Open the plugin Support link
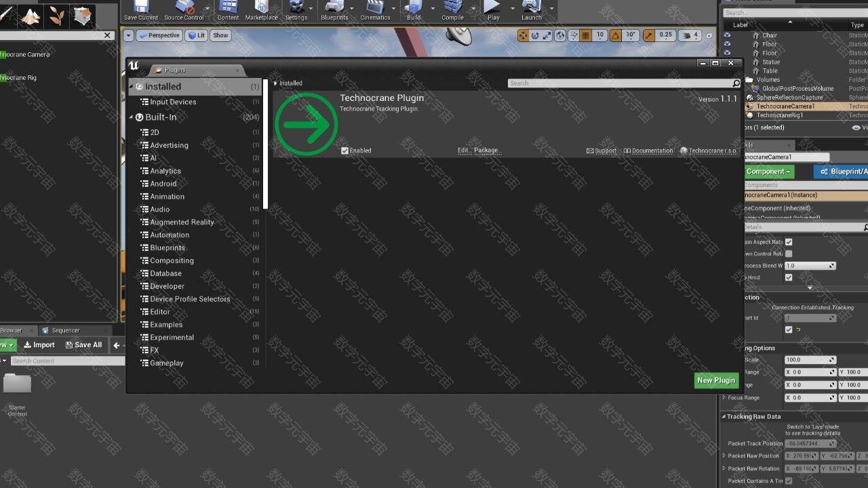 point(601,151)
